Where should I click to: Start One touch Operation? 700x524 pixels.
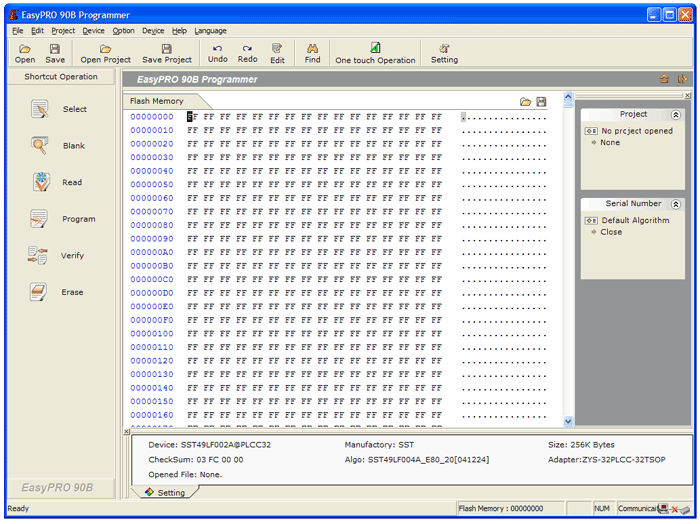[375, 53]
